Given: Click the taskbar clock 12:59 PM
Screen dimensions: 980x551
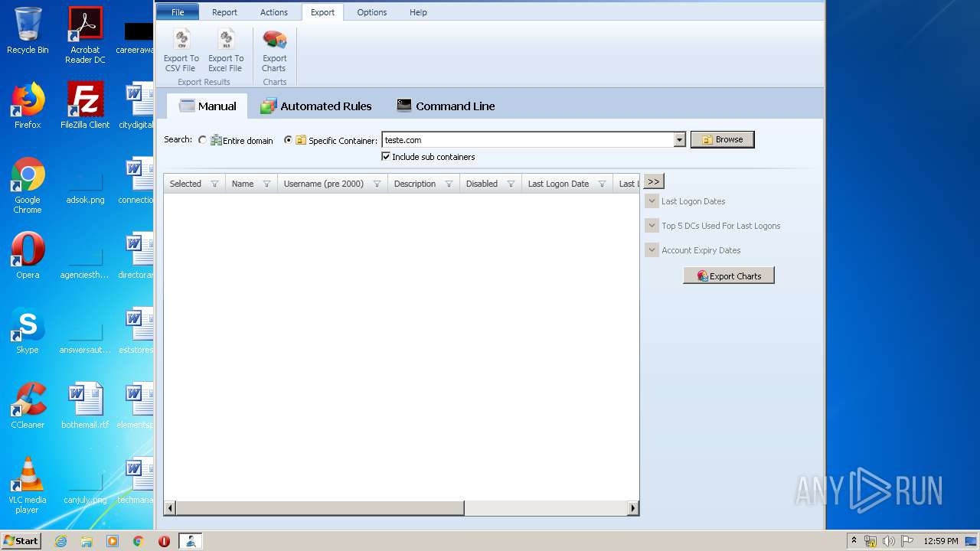Looking at the screenshot, I should (x=940, y=541).
